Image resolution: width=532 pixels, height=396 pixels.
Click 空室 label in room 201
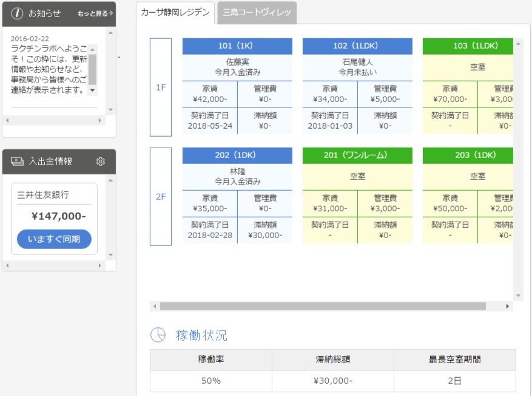pos(358,176)
